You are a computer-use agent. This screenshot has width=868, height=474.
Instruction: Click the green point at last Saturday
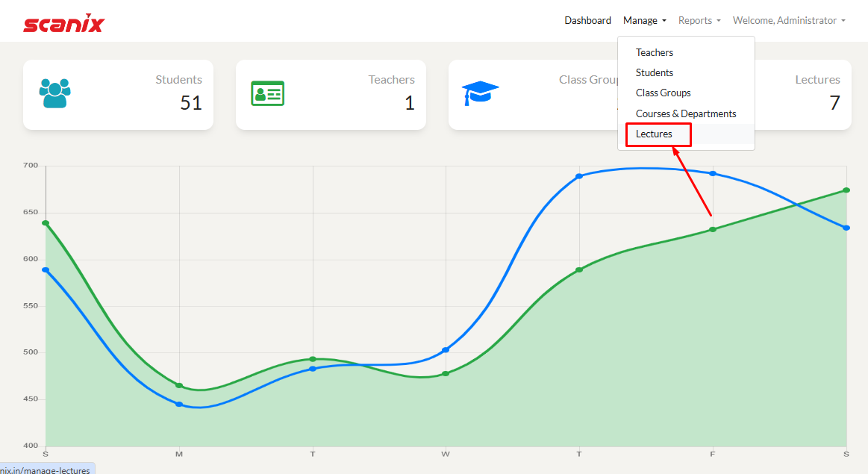(846, 190)
